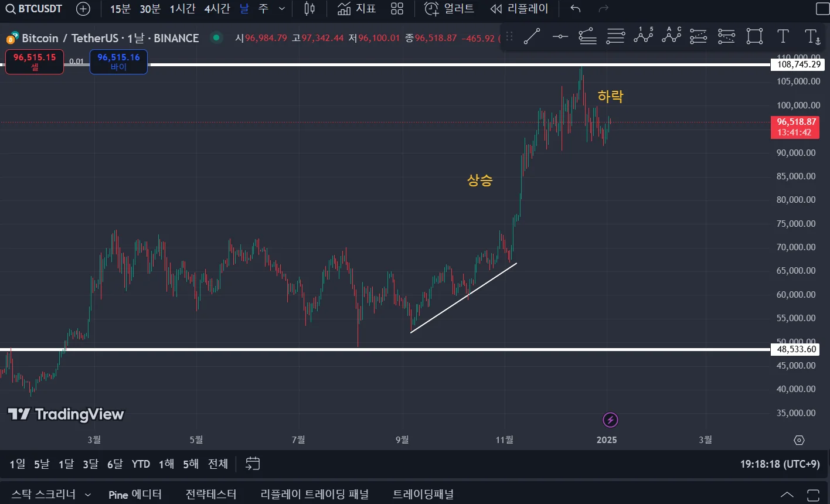Expand the timeframe interval dropdown
The image size is (830, 504).
click(282, 9)
